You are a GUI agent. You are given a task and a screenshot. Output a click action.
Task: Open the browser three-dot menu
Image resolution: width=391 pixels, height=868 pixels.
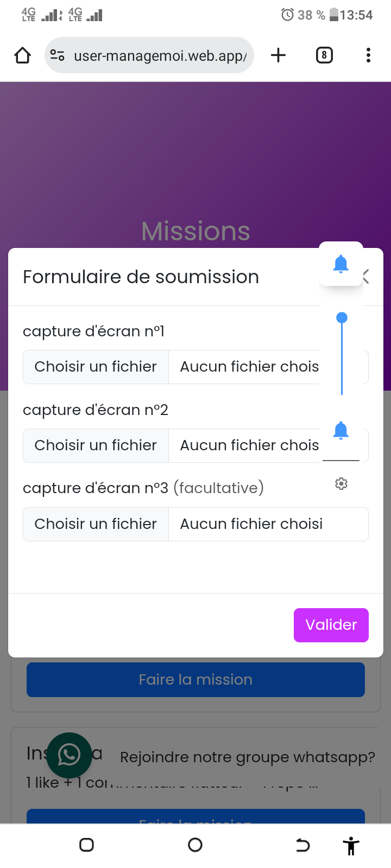[368, 55]
